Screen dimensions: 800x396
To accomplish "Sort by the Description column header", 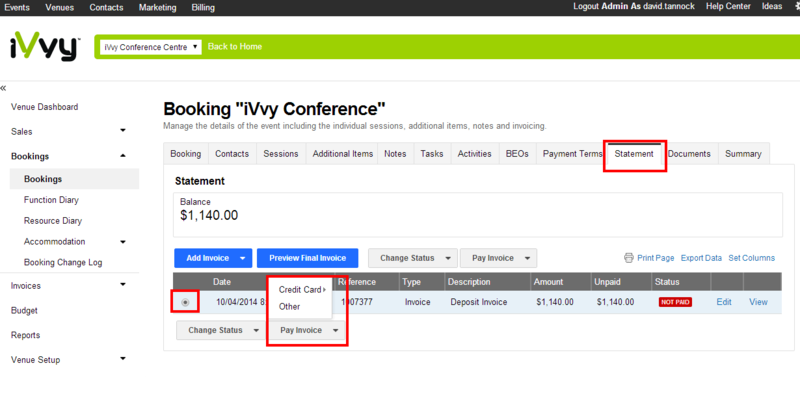I will (469, 282).
